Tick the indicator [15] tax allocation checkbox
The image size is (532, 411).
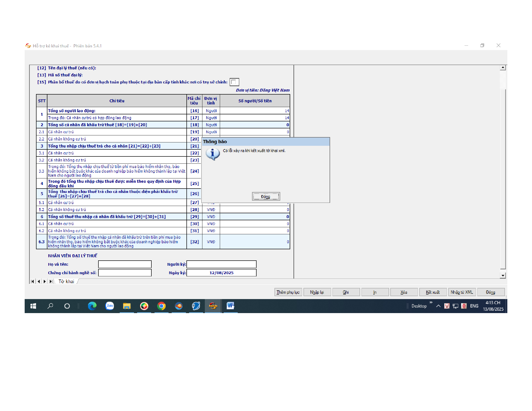234,82
